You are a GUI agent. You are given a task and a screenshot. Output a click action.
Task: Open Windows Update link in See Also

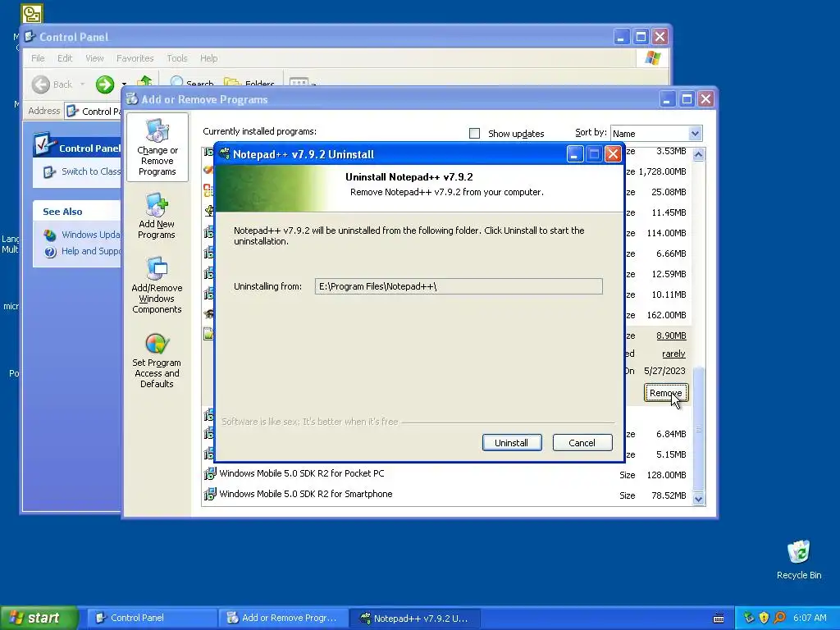[90, 235]
